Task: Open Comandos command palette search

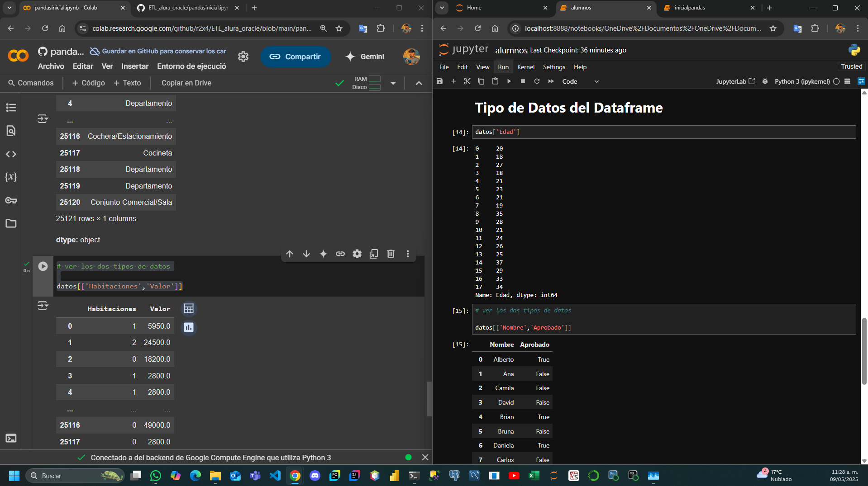Action: [x=31, y=83]
